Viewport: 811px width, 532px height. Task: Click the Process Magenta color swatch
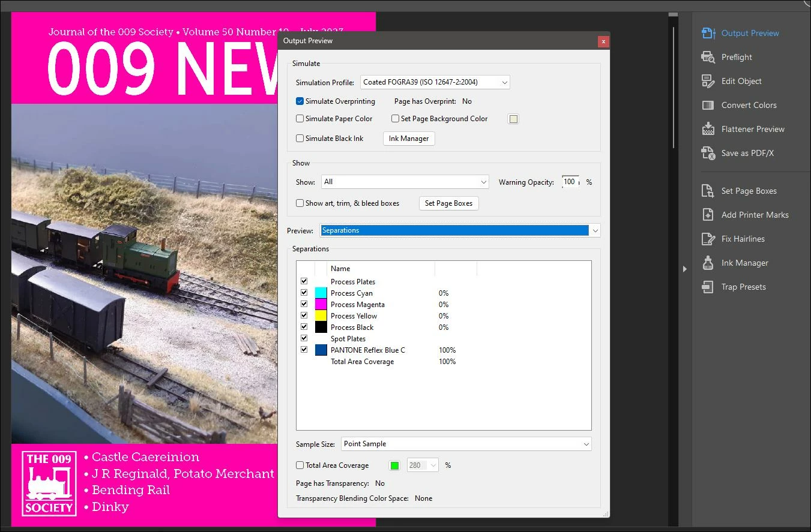(x=321, y=304)
